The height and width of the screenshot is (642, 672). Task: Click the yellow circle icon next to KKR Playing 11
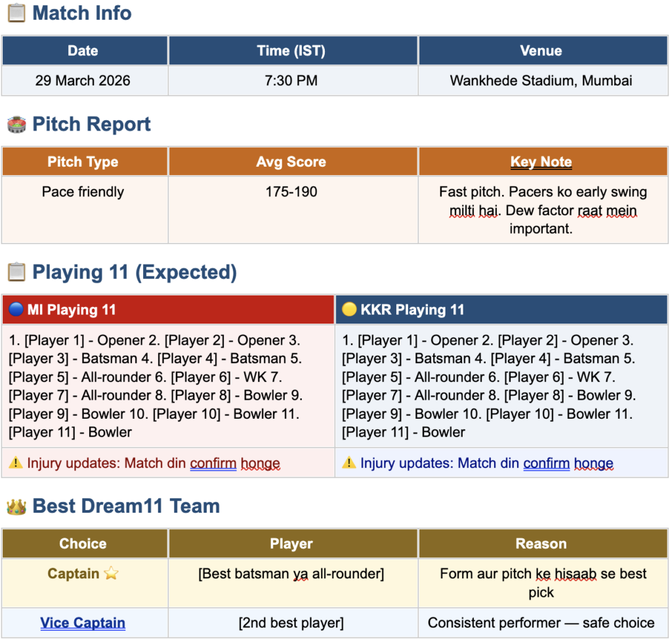pyautogui.click(x=349, y=309)
